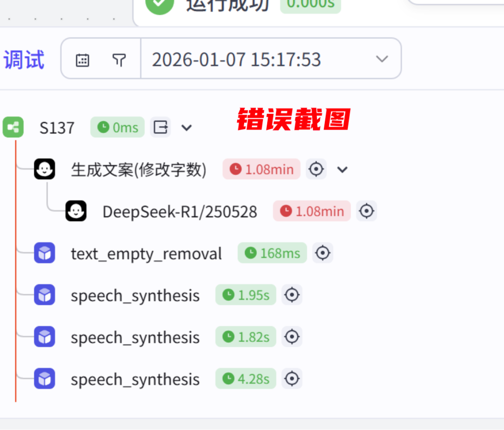
Task: Locate the 1.95s speech_synthesis via target icon
Action: tap(292, 295)
